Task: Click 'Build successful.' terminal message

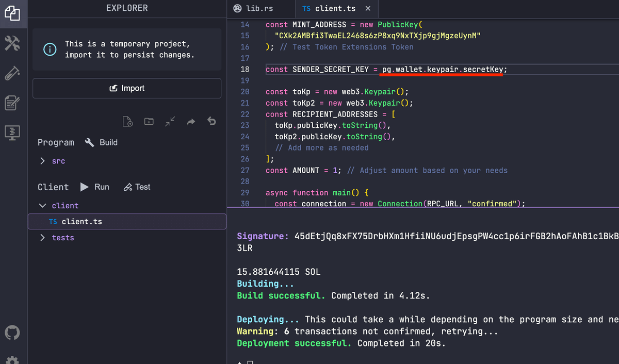Action: pos(281,295)
